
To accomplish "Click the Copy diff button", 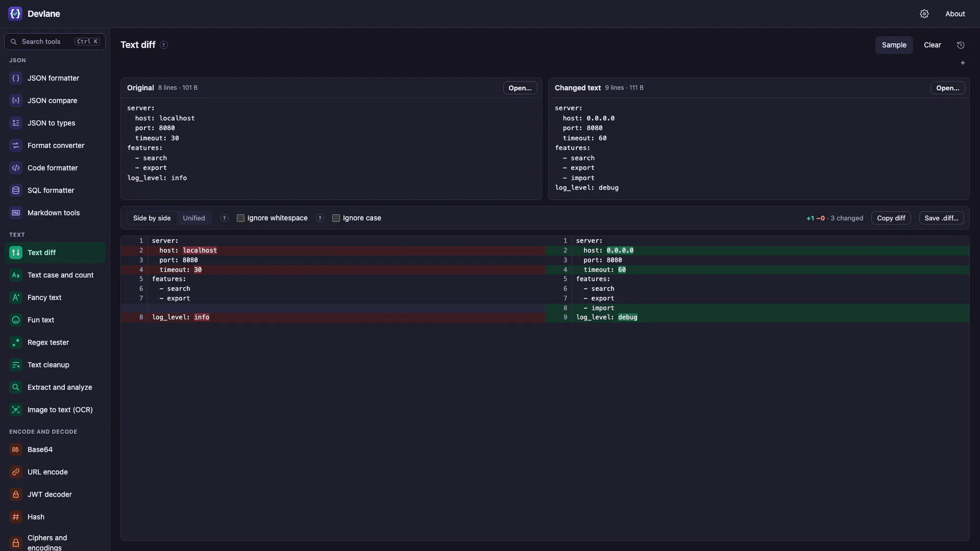I will pos(891,218).
